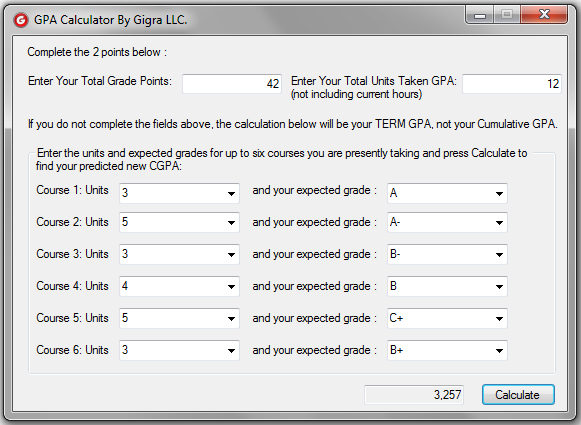Open the Course 6 units dropdown
This screenshot has width=581, height=425.
pos(179,350)
